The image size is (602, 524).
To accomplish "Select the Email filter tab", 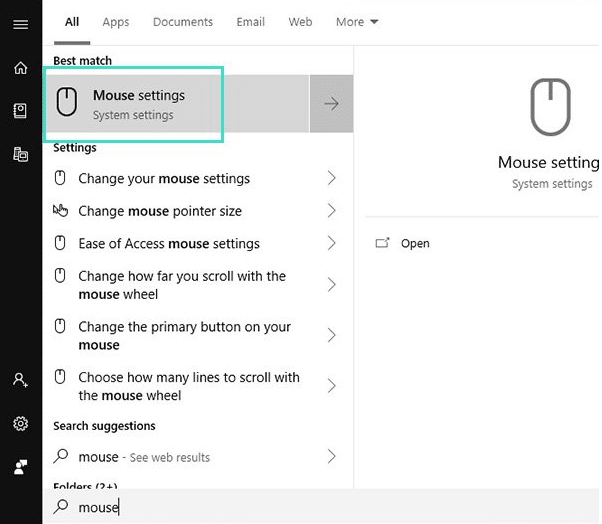I will coord(250,22).
